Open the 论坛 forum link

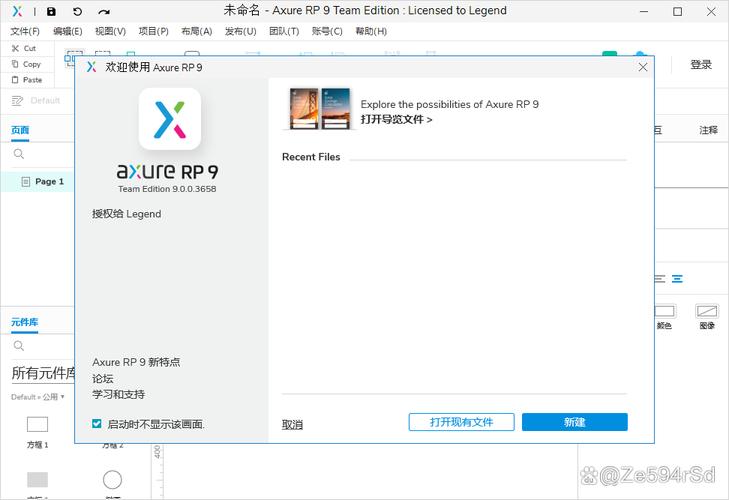coord(103,379)
